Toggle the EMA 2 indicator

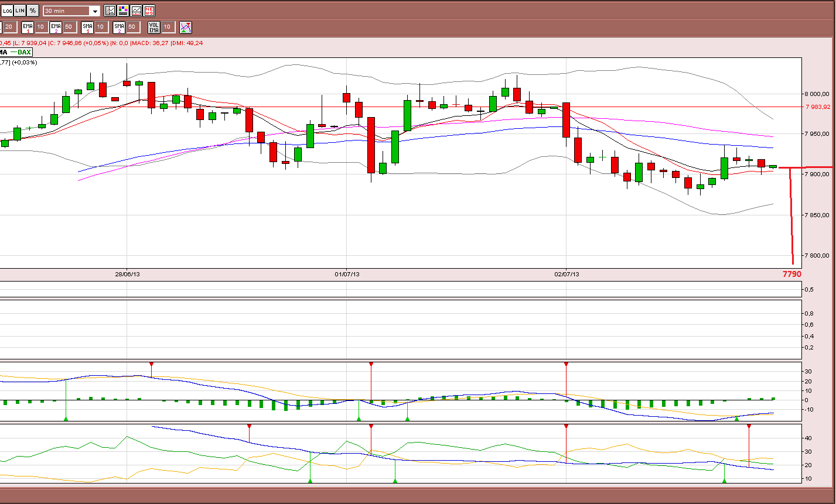[56, 27]
